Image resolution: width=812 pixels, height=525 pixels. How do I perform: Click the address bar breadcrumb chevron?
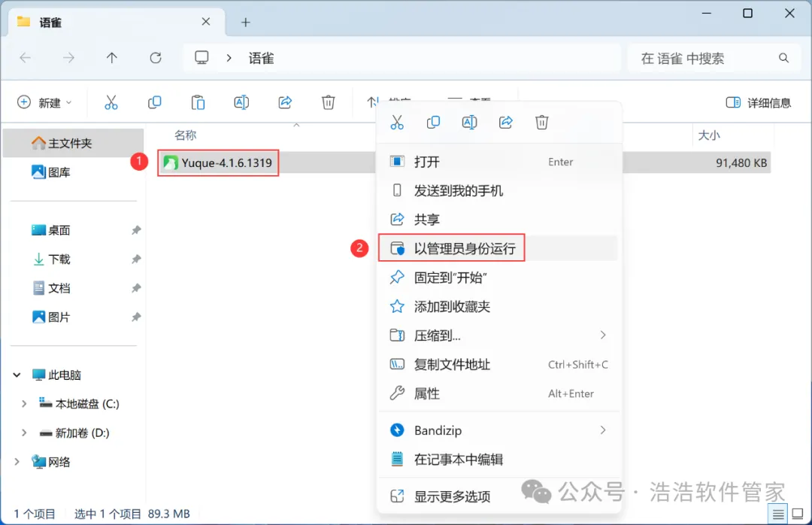229,58
